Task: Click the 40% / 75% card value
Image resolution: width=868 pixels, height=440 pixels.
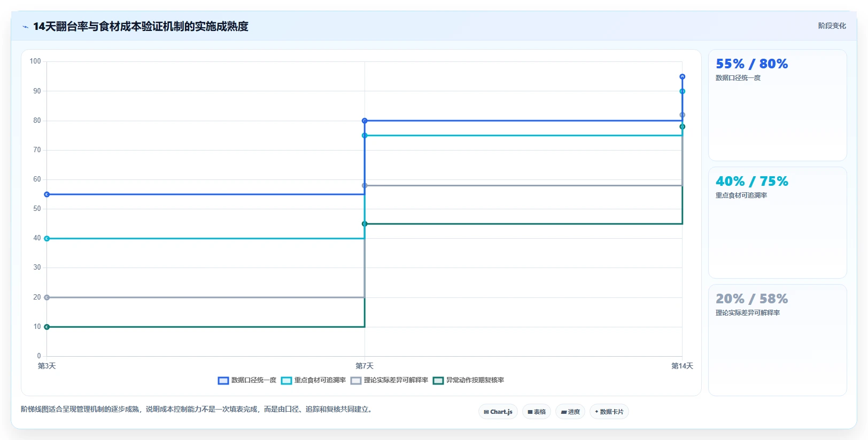Action: click(x=751, y=182)
